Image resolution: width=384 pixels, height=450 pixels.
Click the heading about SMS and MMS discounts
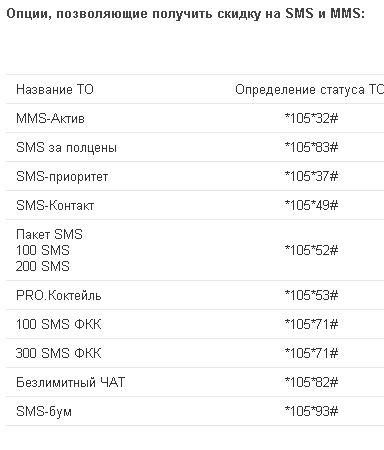coord(185,14)
